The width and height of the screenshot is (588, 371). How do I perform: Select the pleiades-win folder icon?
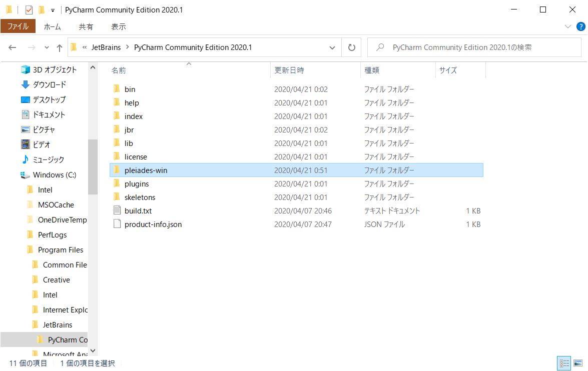[x=117, y=170]
